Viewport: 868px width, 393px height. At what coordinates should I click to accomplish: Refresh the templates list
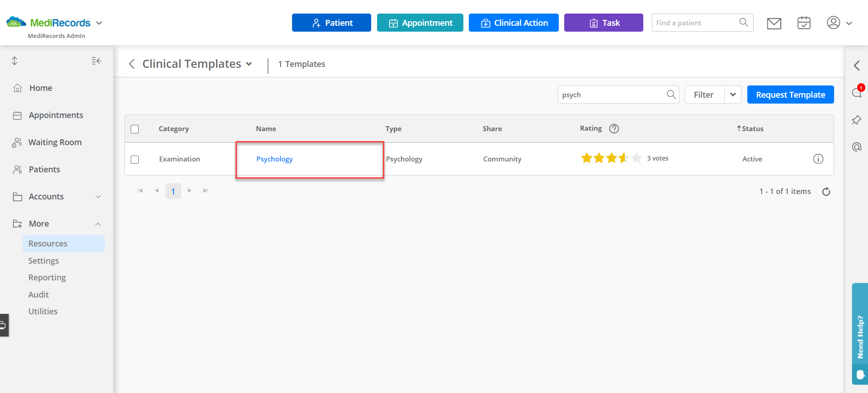pyautogui.click(x=826, y=191)
